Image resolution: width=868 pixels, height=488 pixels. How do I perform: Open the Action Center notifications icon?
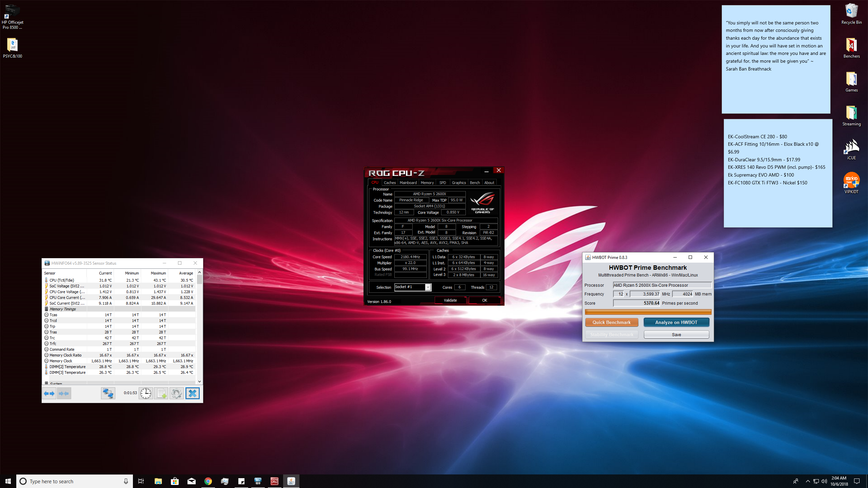857,481
